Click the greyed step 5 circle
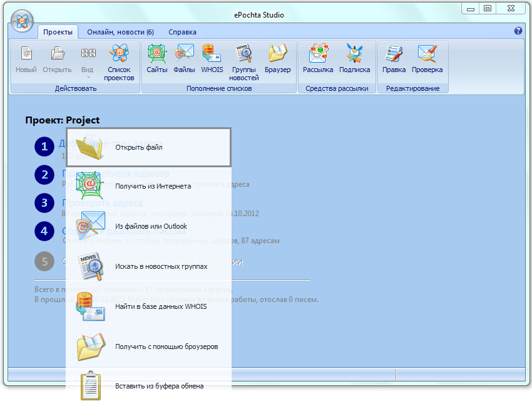Screen dimensions: 532x406 tap(44, 261)
